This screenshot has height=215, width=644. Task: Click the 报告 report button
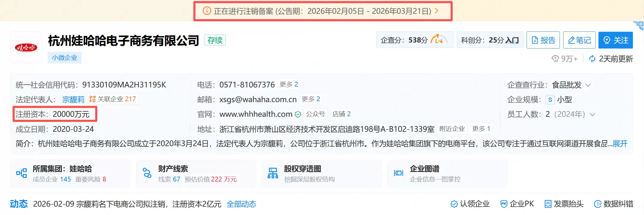pos(543,40)
